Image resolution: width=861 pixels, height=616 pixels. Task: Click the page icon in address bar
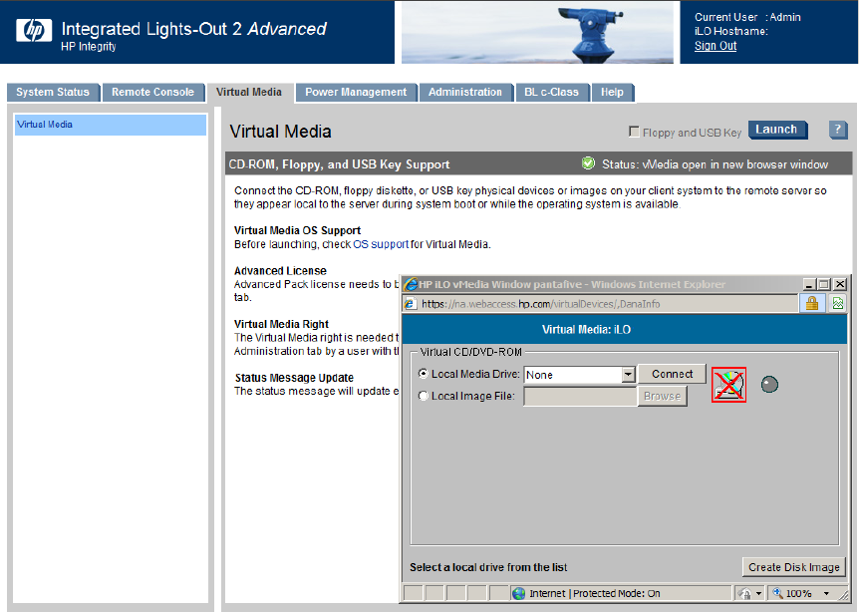411,304
